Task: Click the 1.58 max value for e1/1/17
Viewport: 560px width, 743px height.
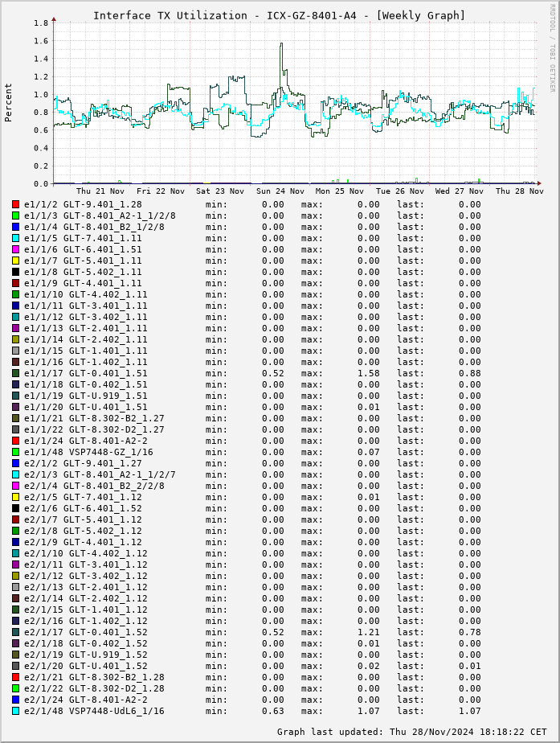Action: pyautogui.click(x=368, y=373)
